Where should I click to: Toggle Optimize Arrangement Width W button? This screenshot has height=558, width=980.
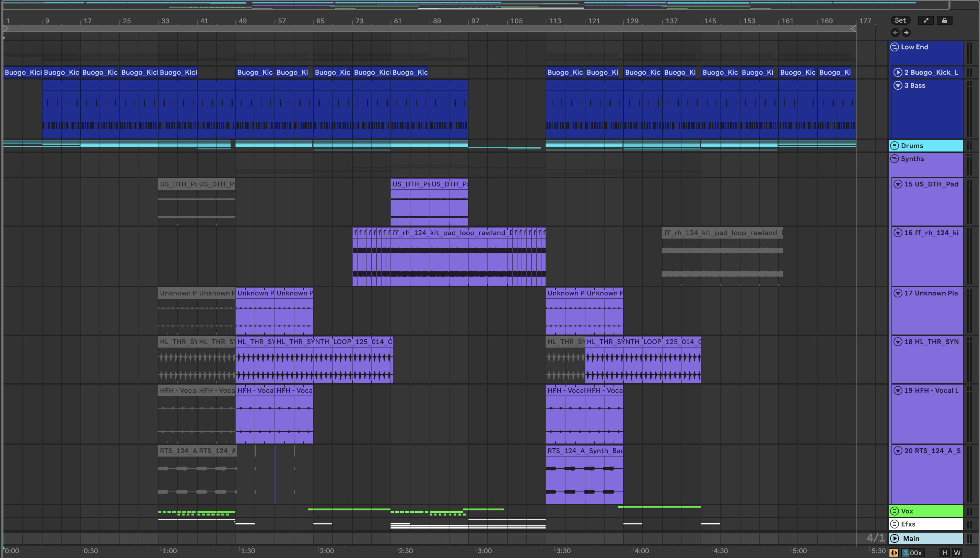(x=957, y=553)
